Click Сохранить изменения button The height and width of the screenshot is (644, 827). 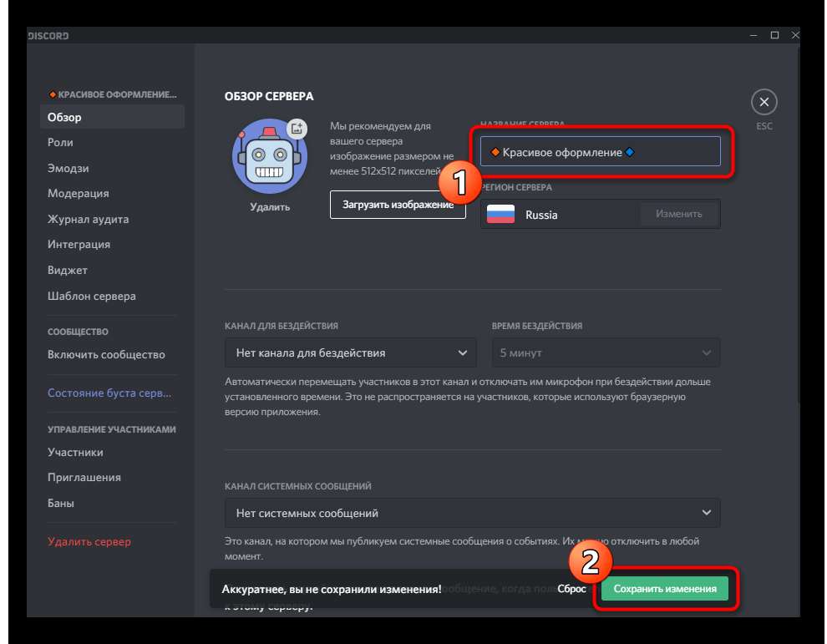click(665, 589)
